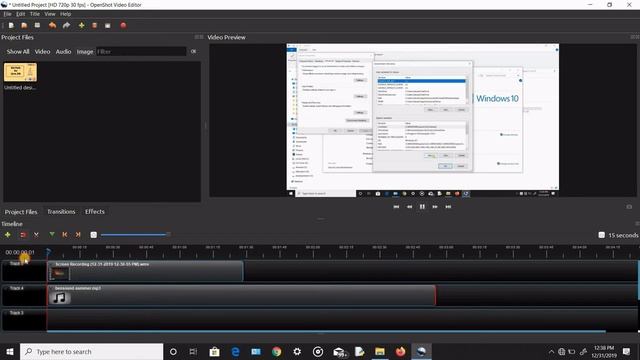
Task: Filter project files by Video
Action: coord(42,51)
